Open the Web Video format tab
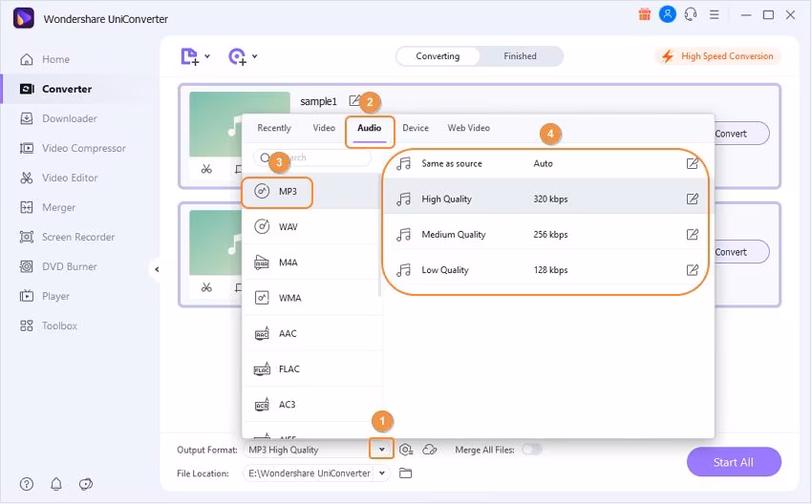 [469, 128]
